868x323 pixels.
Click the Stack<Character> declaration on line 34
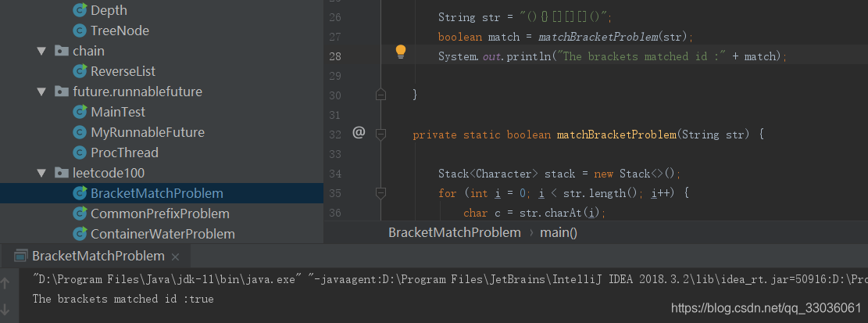point(559,174)
